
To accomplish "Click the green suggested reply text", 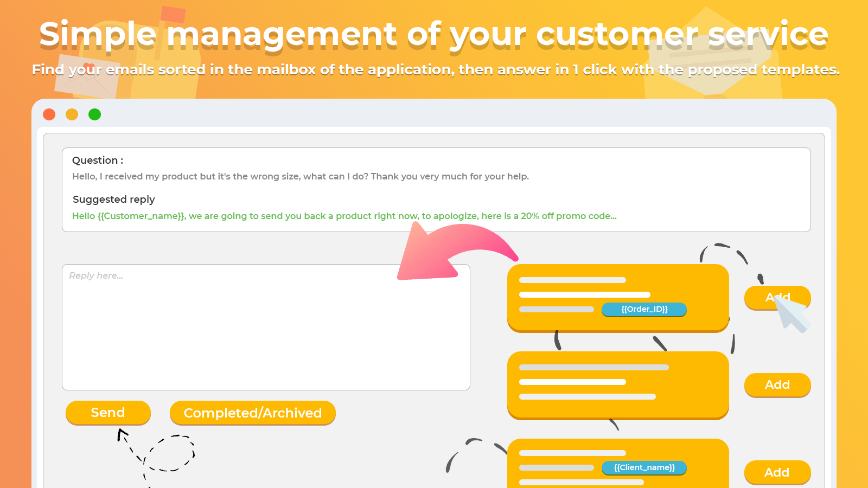I will 344,216.
